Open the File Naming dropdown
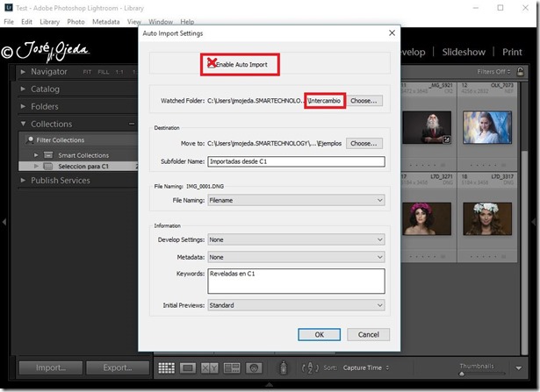 (x=296, y=200)
